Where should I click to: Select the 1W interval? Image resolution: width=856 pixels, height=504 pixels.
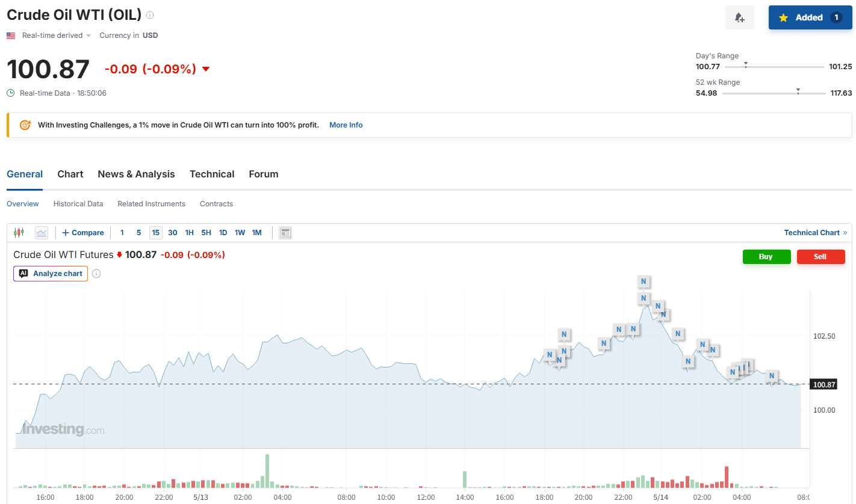240,233
